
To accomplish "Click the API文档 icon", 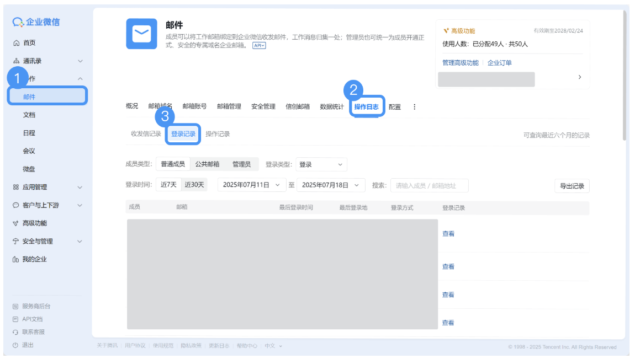I will tap(15, 319).
